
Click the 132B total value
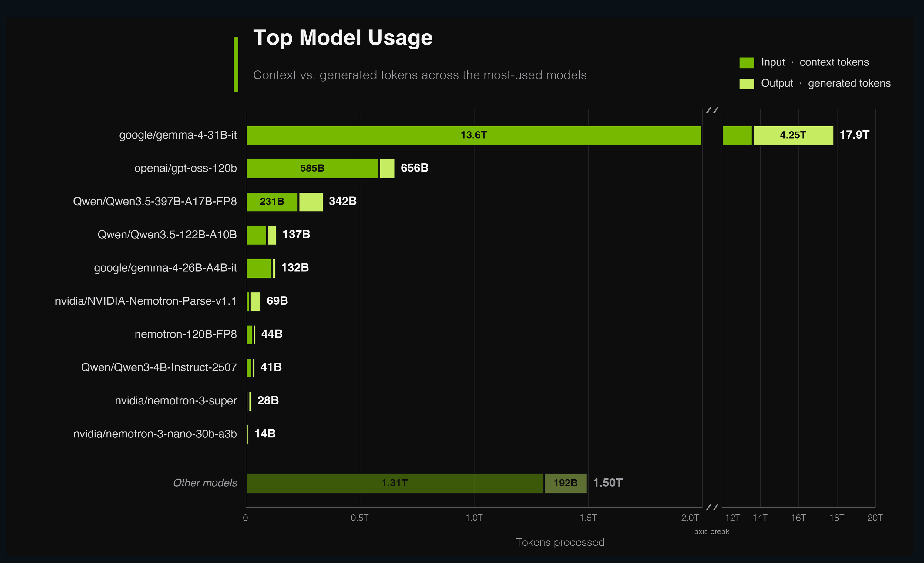[295, 268]
